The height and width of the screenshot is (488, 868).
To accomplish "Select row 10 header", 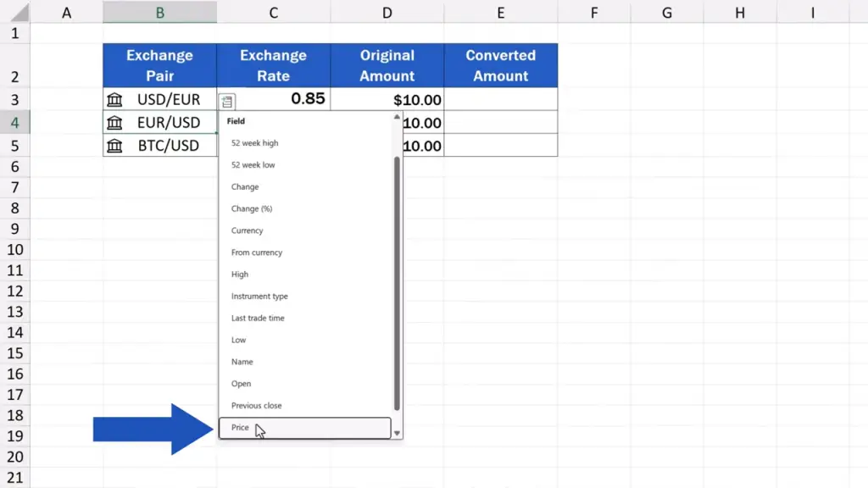I will point(14,250).
